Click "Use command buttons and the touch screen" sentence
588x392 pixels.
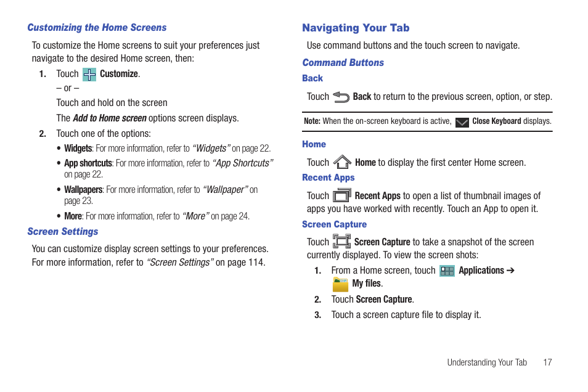tap(413, 46)
